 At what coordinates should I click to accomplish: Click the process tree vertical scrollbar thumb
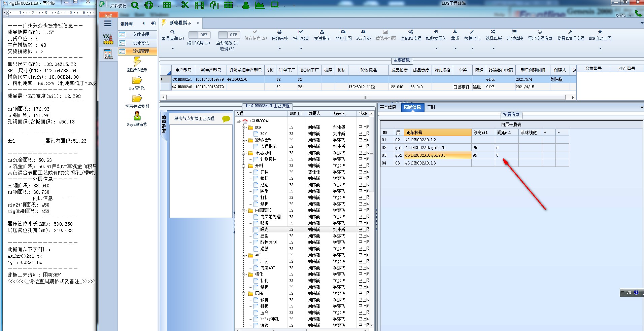[x=371, y=154]
